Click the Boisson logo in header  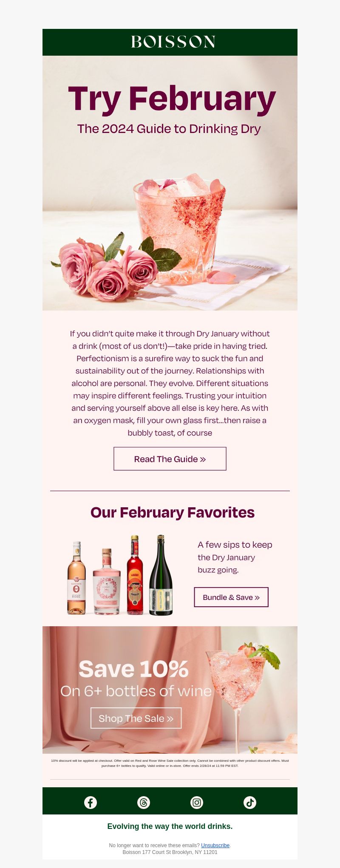pos(173,42)
